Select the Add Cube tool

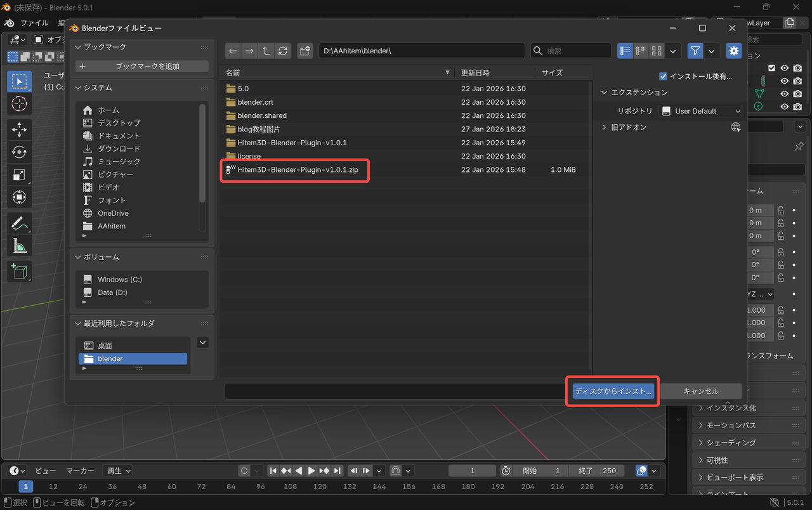(19, 271)
